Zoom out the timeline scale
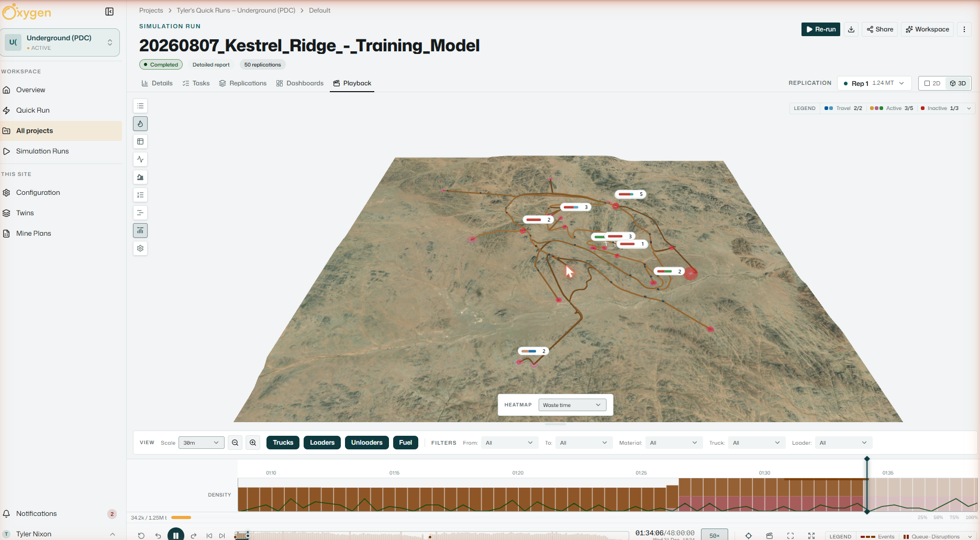Image resolution: width=980 pixels, height=540 pixels. 235,443
